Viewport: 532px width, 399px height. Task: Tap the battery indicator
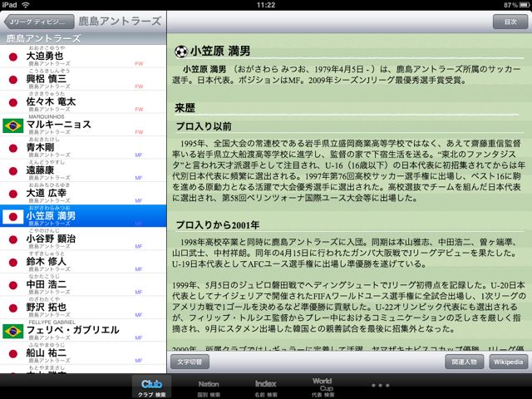[525, 5]
